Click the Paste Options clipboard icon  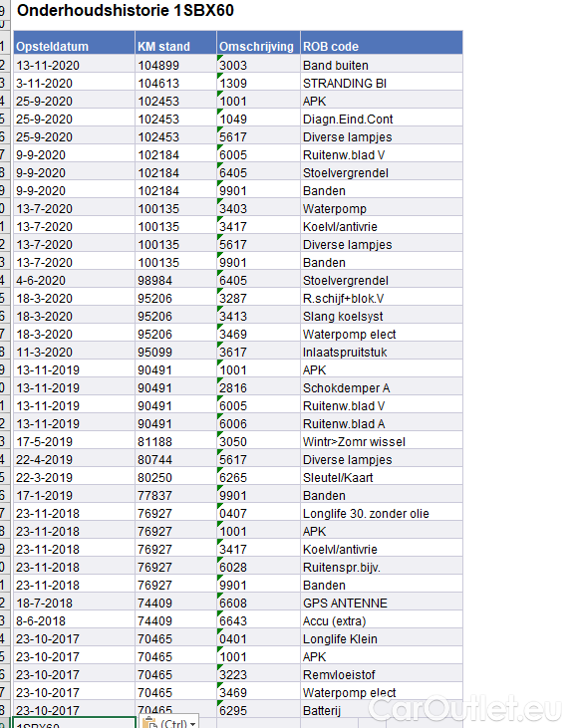tap(150, 723)
